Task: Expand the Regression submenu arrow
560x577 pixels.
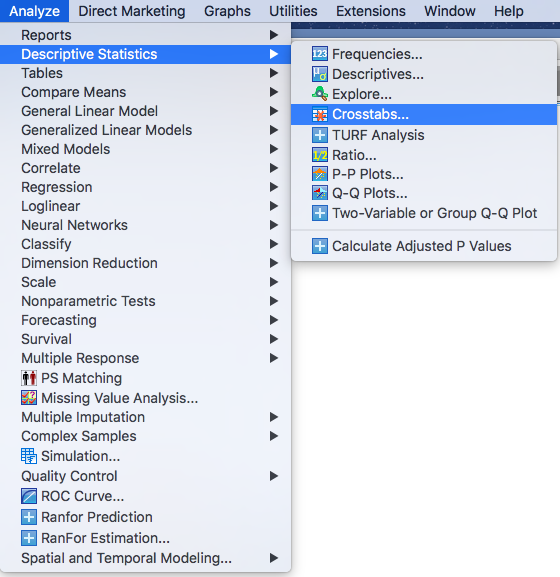Action: point(273,187)
